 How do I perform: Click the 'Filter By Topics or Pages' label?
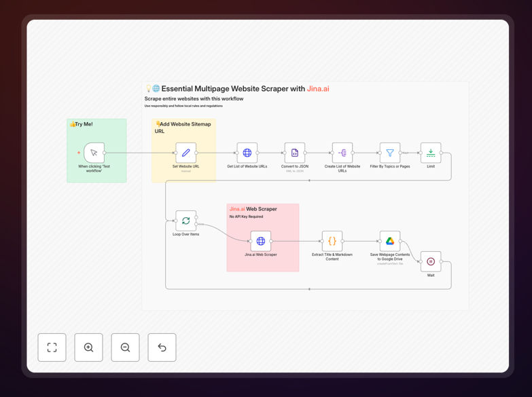point(390,166)
